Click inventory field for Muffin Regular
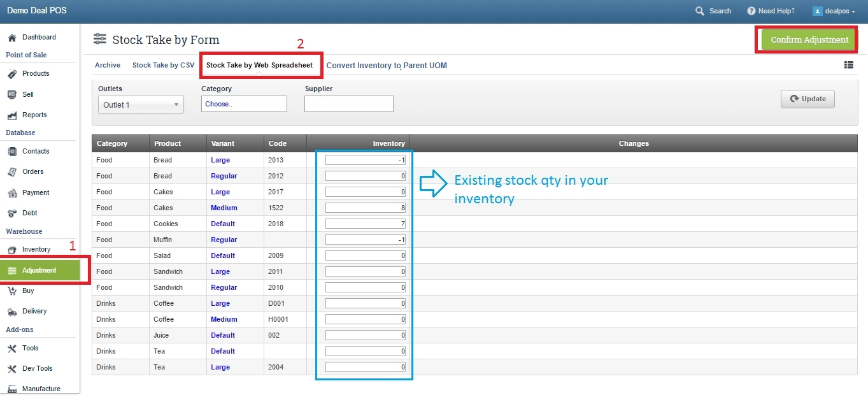 click(366, 240)
